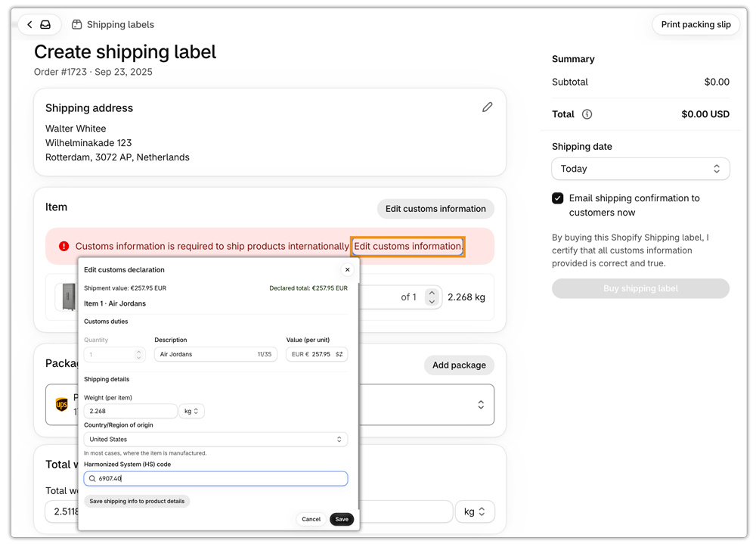Click Print packing slip button
The width and height of the screenshot is (756, 544).
[696, 25]
